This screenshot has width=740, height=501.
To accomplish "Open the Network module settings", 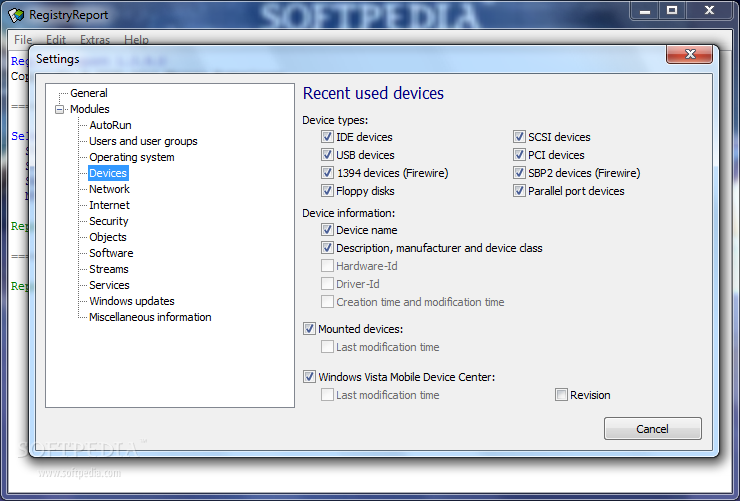I will [109, 189].
